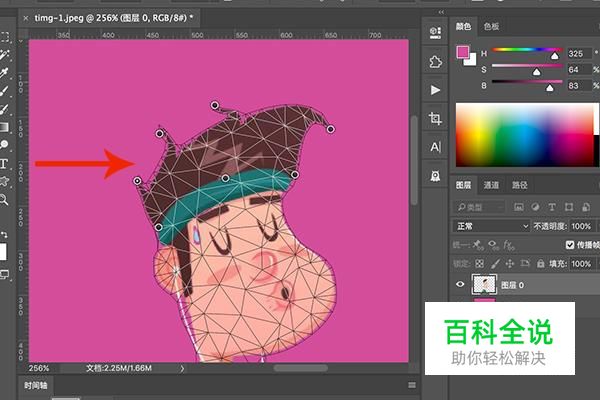Open the layer filter 类型 dropdown

point(479,207)
